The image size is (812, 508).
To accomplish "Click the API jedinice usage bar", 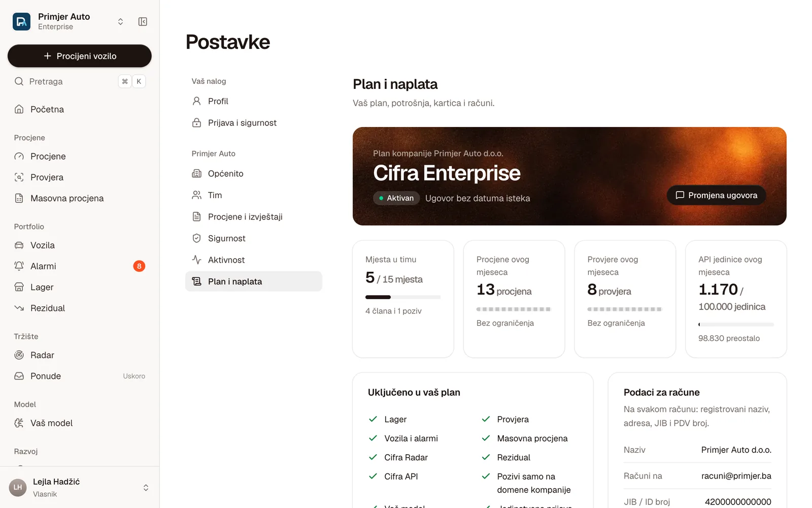I will [x=736, y=324].
